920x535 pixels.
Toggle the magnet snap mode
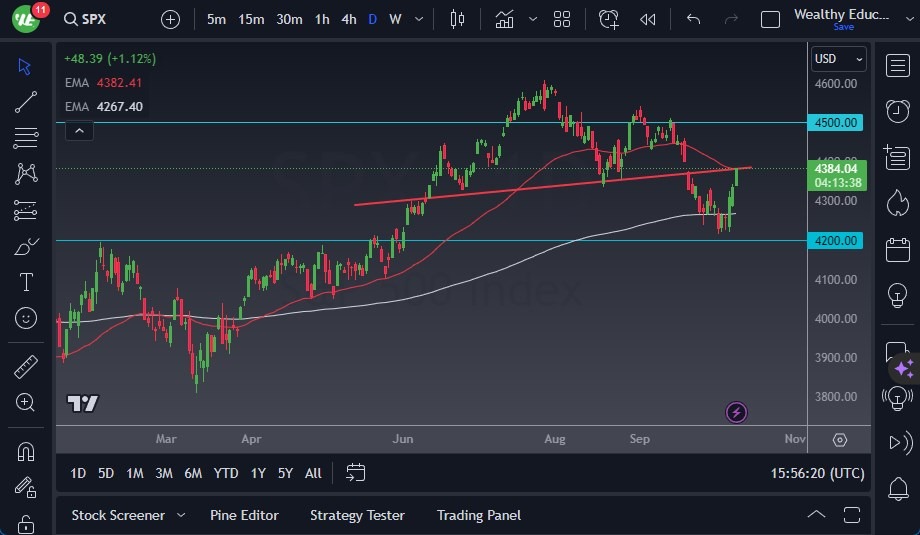(x=26, y=451)
